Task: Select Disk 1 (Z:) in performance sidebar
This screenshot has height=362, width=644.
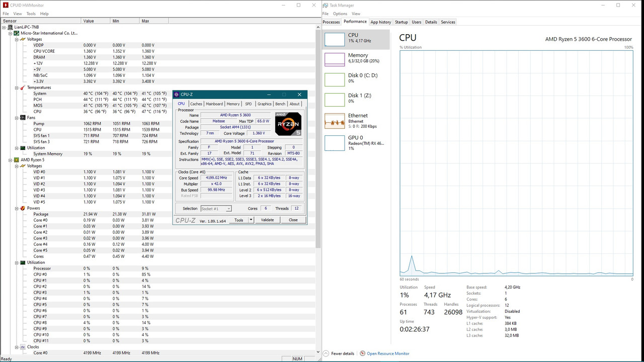Action: pos(356,100)
